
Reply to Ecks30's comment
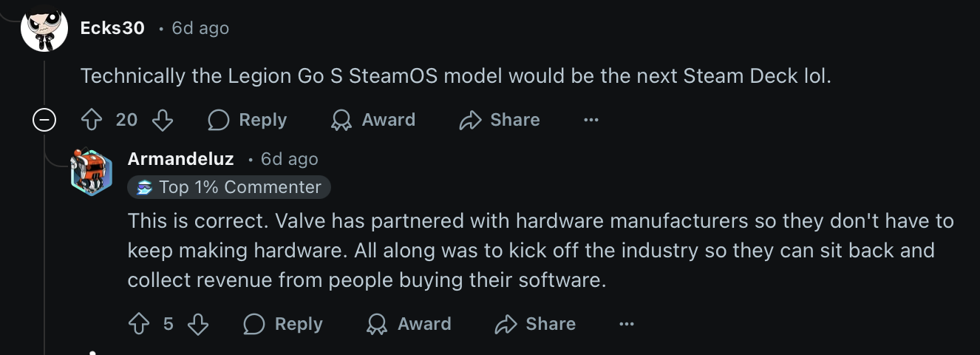click(247, 120)
